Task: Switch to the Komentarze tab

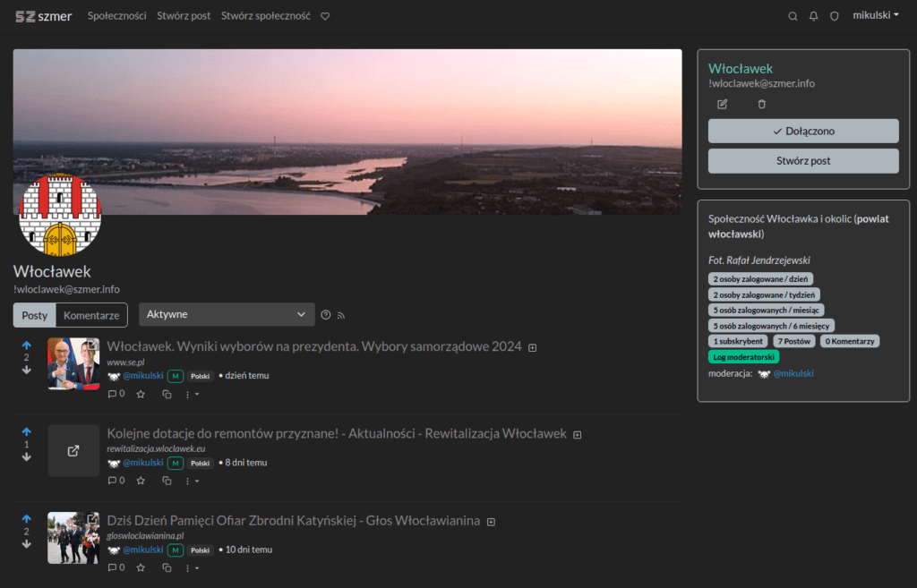Action: pos(91,315)
